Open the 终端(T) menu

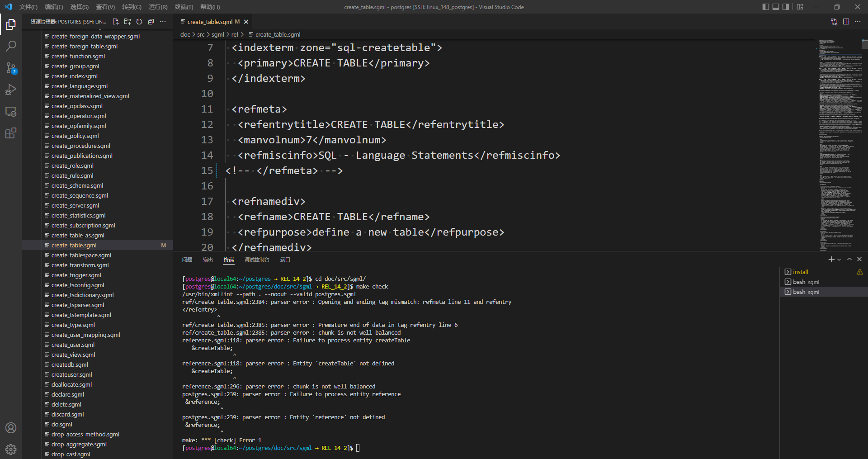click(184, 7)
